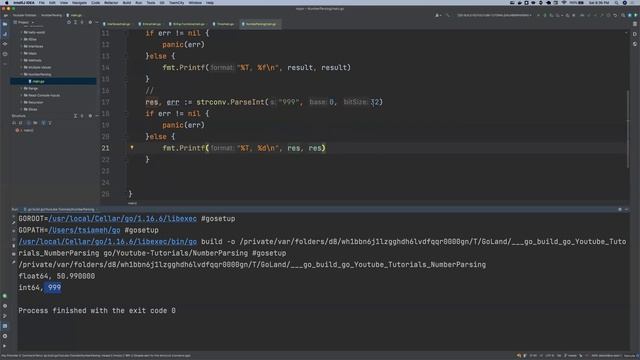The height and width of the screenshot is (360, 640).
Task: Open the /Users/tsiameh/go link in console
Action: pyautogui.click(x=84, y=230)
